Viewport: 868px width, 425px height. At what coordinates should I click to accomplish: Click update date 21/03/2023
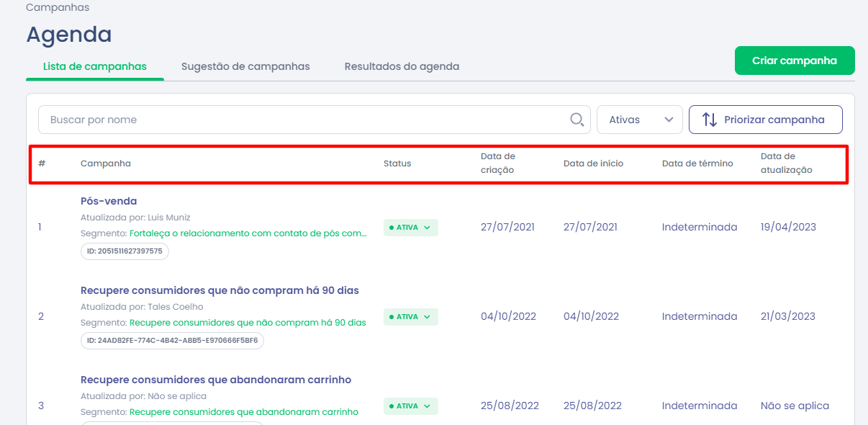tap(788, 316)
